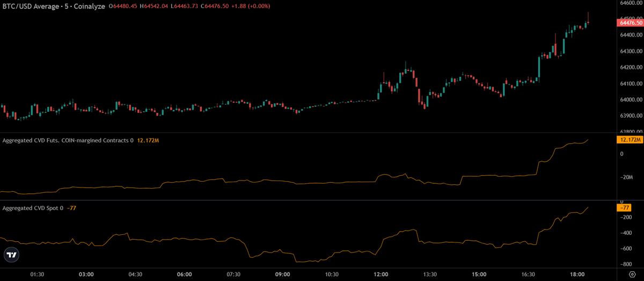Click the 64200.00 price axis label
The height and width of the screenshot is (281, 644).
pos(632,68)
